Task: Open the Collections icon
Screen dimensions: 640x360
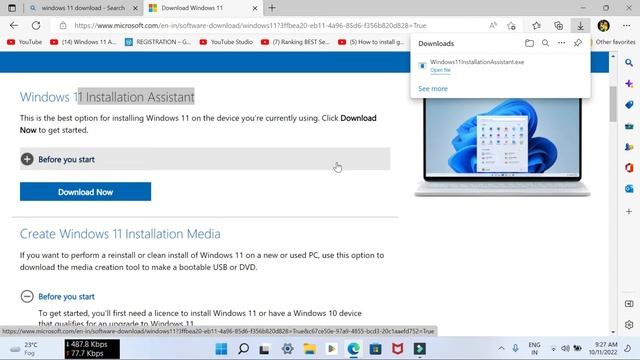Action: (558, 26)
